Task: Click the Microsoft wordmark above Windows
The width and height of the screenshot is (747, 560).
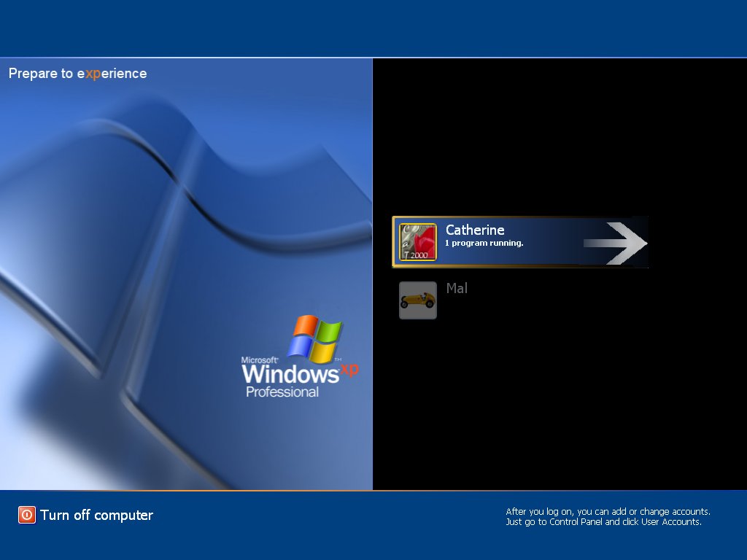Action: click(258, 359)
